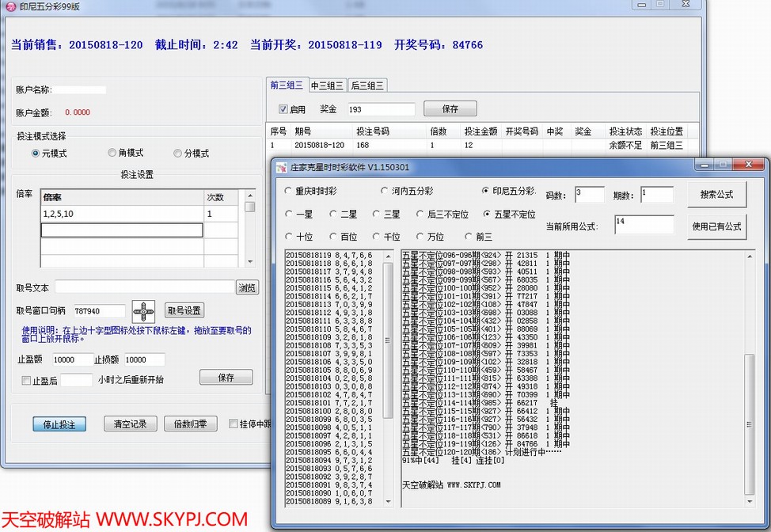Open the 后三组三 tab
Viewport: 771px width, 532px height.
[x=367, y=85]
